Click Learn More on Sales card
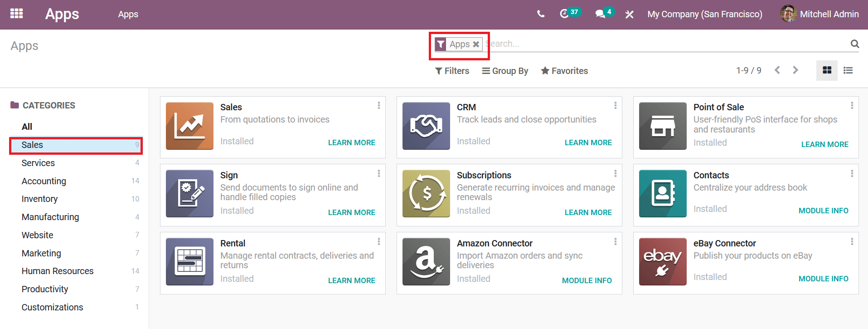Viewport: 868px width, 329px height. click(x=352, y=142)
